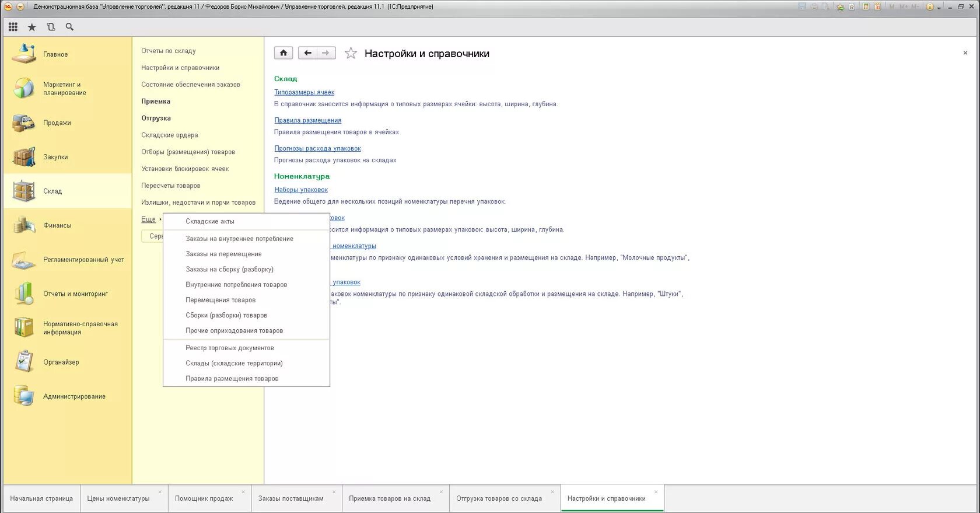Open the Финансы section icon
This screenshot has height=513, width=980.
click(x=24, y=225)
